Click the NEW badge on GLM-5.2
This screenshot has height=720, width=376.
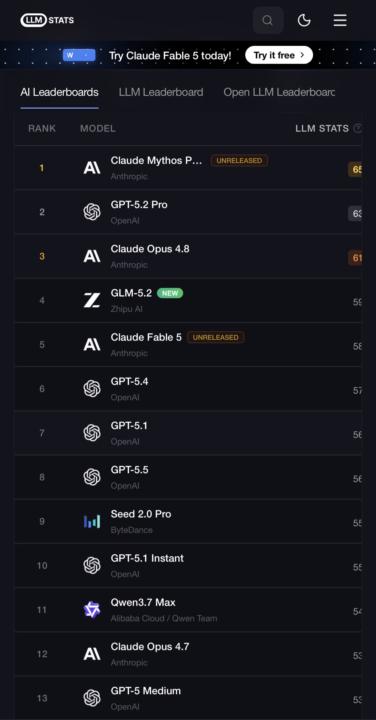170,293
